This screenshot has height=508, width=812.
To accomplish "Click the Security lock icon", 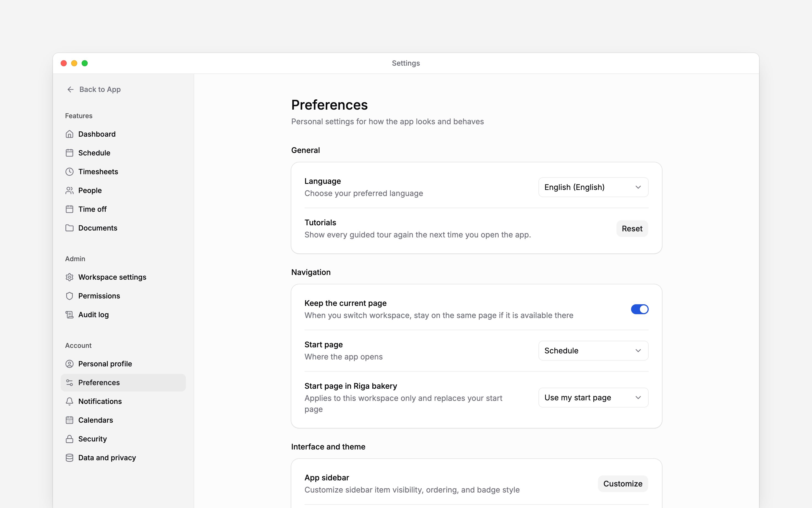I will click(70, 439).
